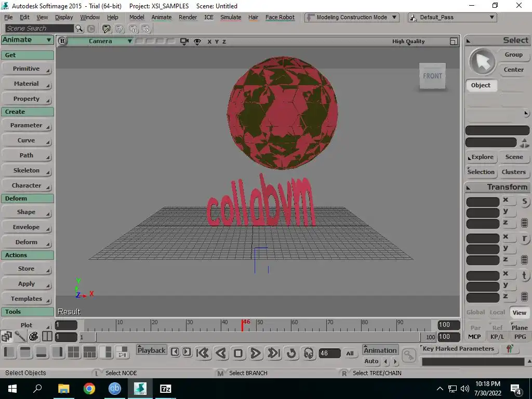Click the stacked windows icon at bottom-left

[7, 337]
